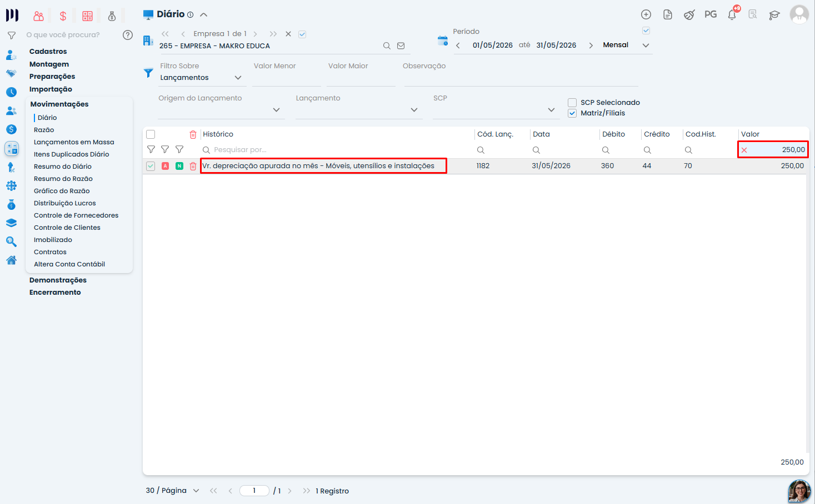Screen dimensions: 815x504
Task: Expand the Origem do Lançamento dropdown
Action: pos(221,110)
